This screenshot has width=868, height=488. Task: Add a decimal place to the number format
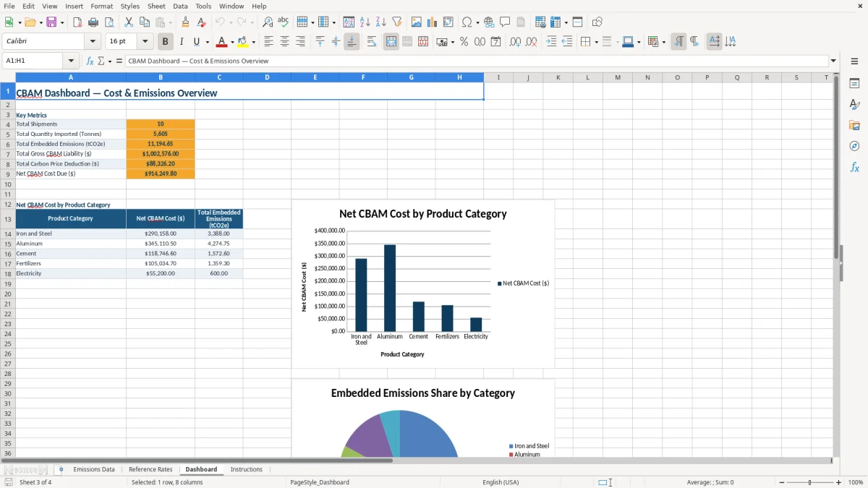click(x=516, y=42)
